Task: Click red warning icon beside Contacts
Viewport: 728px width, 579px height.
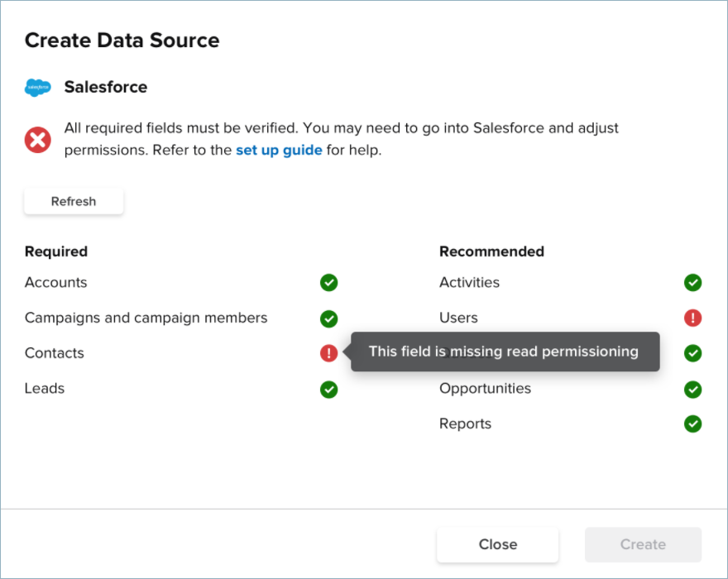Action: (328, 353)
